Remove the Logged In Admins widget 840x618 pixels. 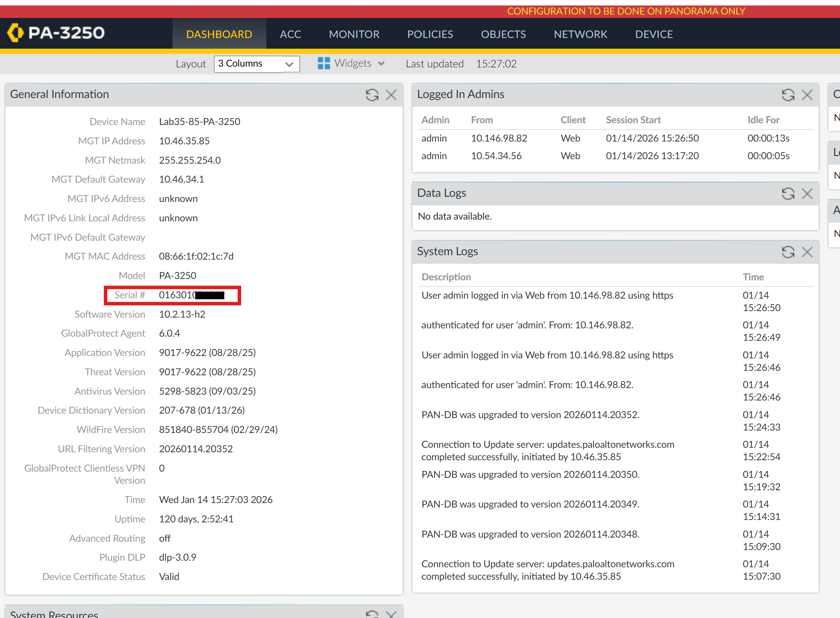pyautogui.click(x=807, y=95)
